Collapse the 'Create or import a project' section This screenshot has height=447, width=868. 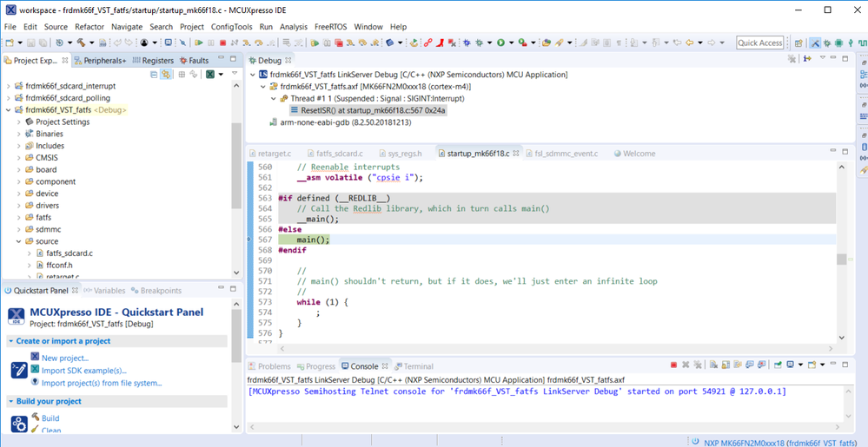click(11, 341)
